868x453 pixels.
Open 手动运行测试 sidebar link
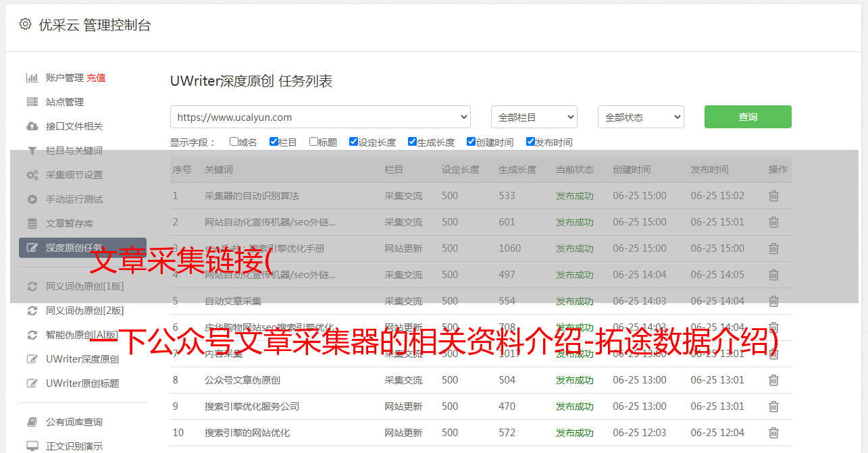[74, 199]
